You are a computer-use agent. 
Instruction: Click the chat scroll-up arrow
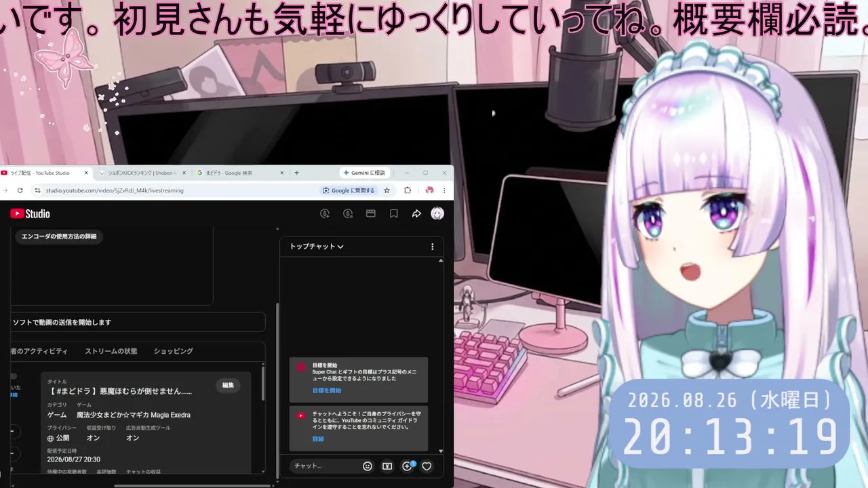441,261
